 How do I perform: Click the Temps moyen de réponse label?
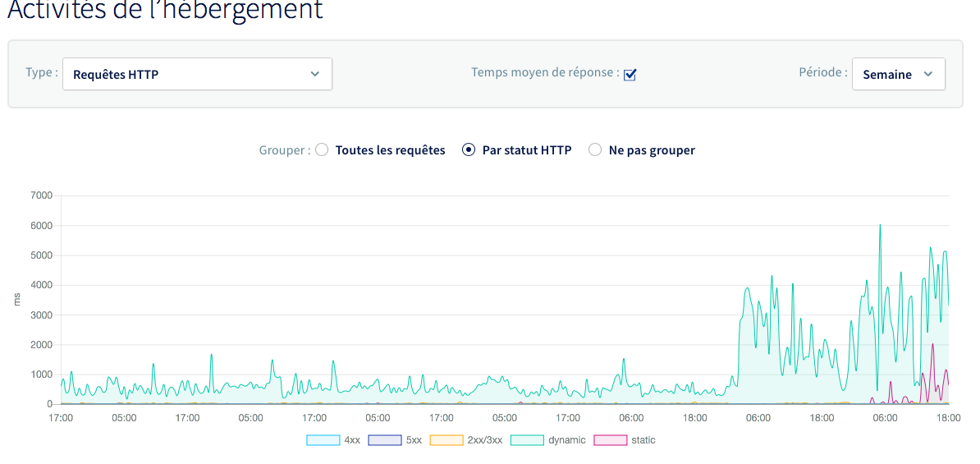(545, 72)
